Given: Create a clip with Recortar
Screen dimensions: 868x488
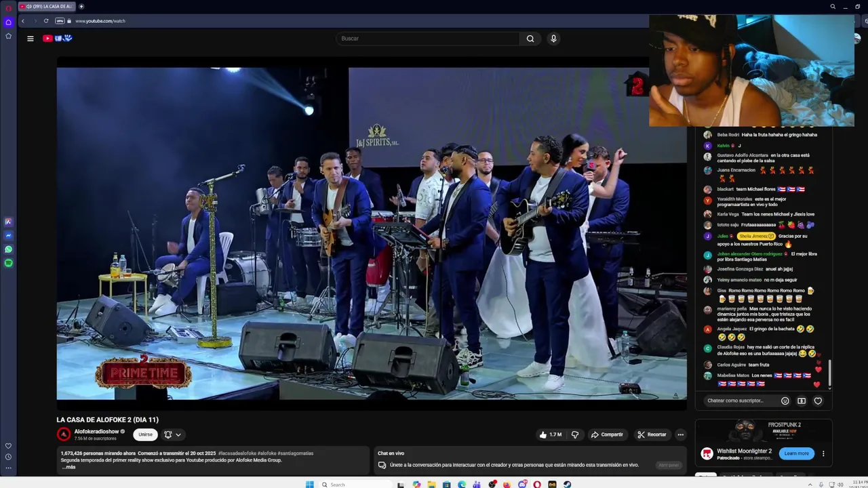Looking at the screenshot, I should tap(652, 434).
